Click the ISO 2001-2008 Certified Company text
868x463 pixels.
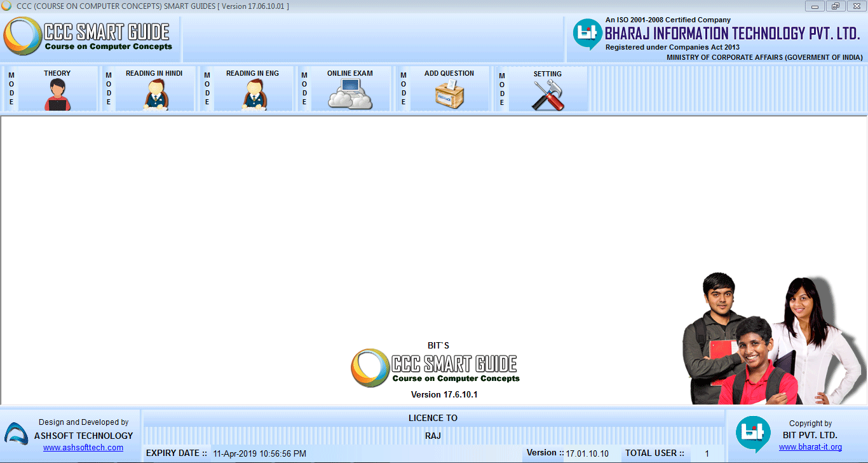pos(668,20)
